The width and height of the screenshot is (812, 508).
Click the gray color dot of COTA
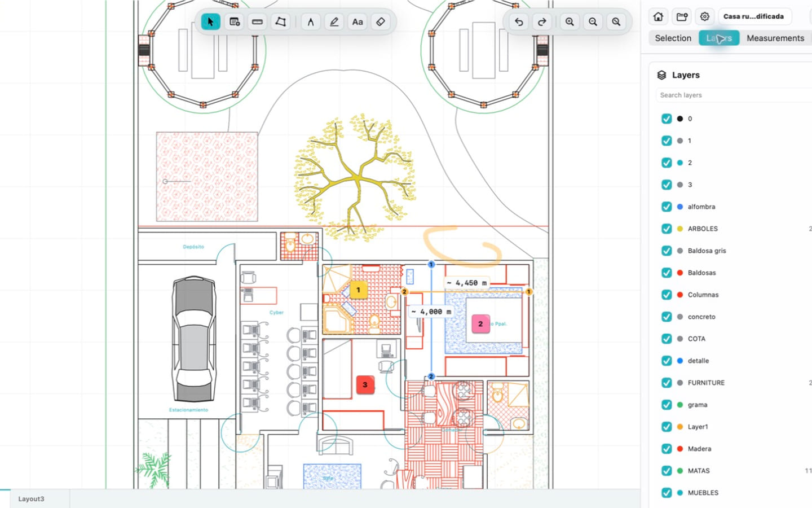pyautogui.click(x=680, y=339)
